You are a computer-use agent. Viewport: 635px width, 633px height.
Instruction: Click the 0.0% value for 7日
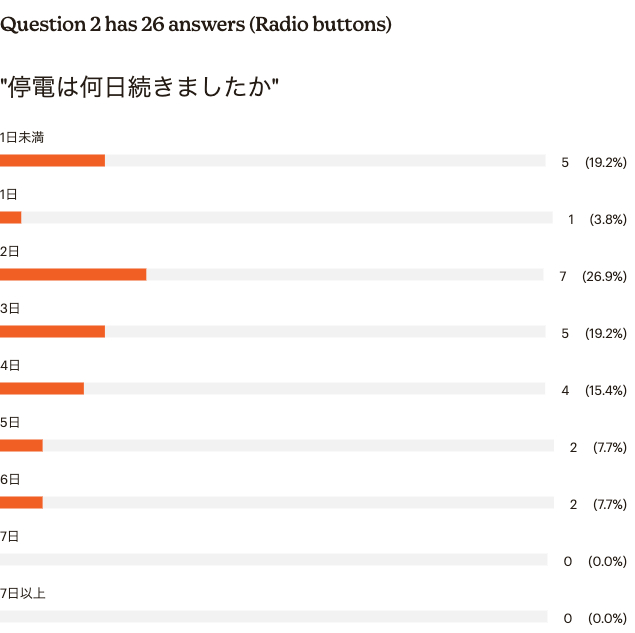pos(607,561)
